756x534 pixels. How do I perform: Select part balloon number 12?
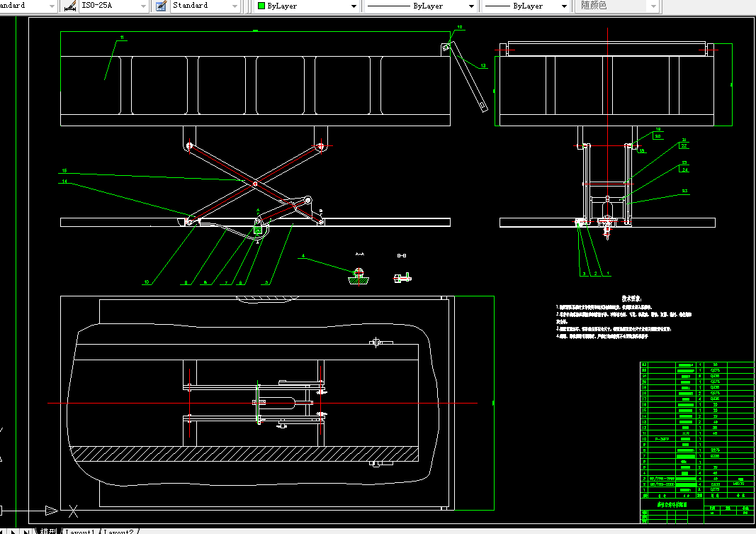point(460,28)
